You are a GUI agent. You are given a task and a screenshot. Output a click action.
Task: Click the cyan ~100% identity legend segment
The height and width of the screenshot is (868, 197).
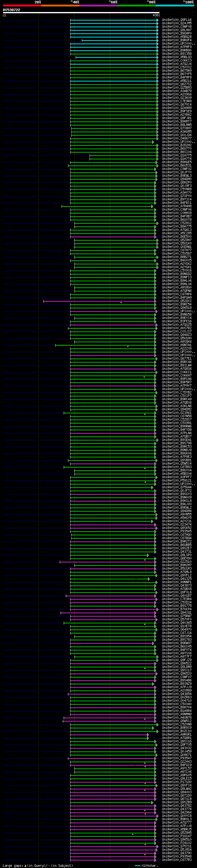coord(175,6)
